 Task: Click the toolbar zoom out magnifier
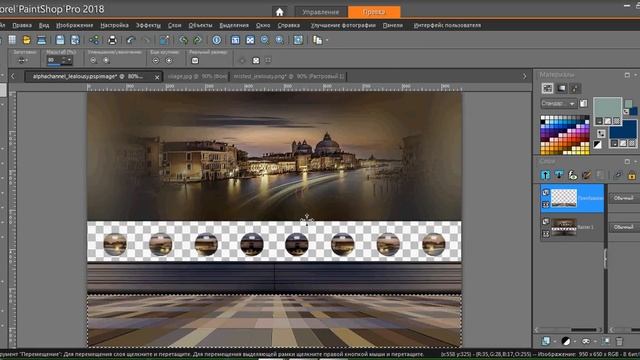265,40
